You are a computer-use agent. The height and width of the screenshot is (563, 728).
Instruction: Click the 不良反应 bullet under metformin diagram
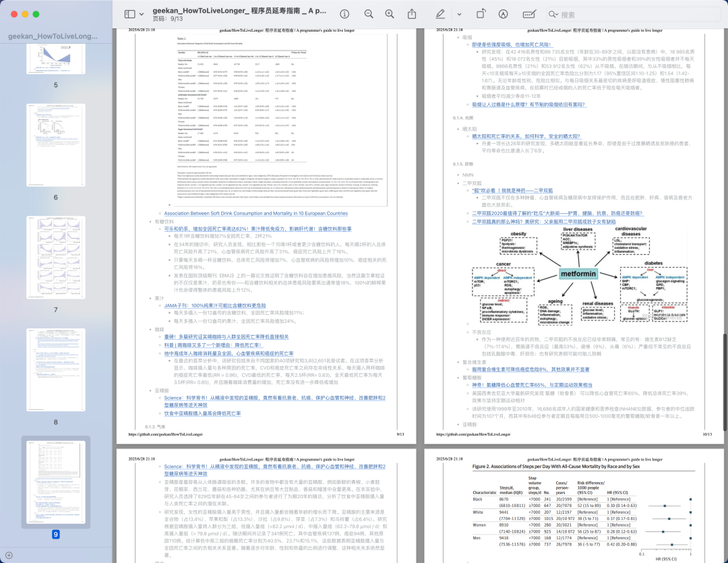(481, 332)
